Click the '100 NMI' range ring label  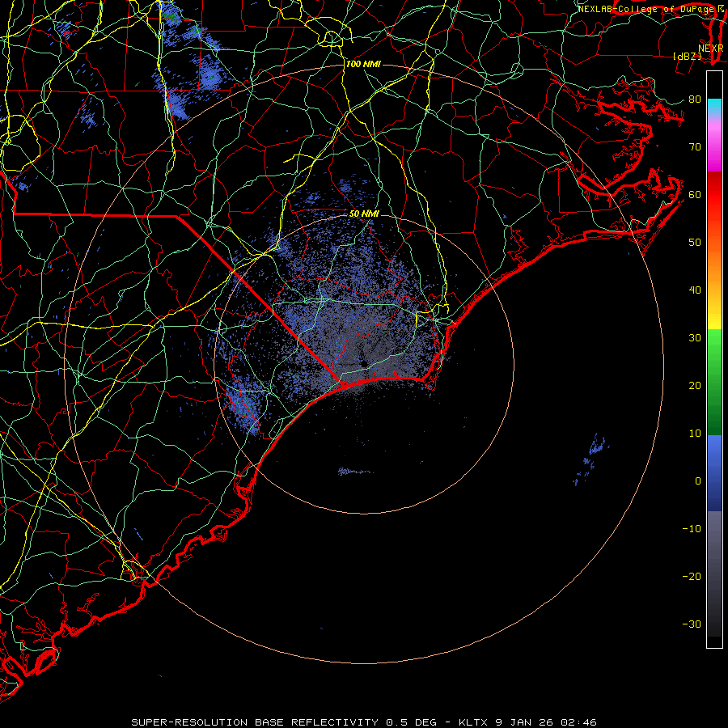click(x=363, y=64)
